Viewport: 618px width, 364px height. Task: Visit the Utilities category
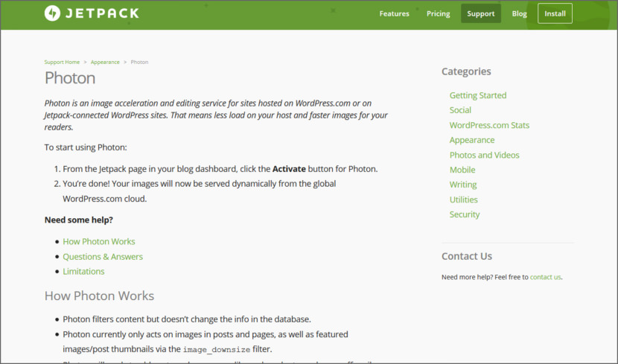coord(464,199)
